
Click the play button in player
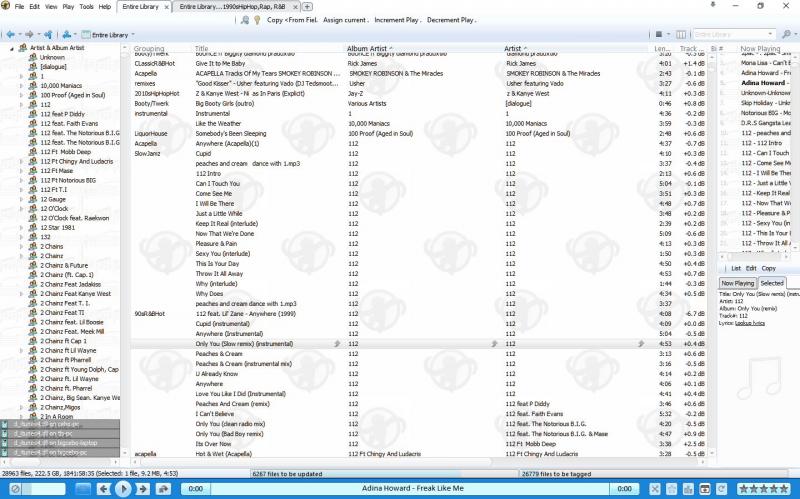(123, 489)
